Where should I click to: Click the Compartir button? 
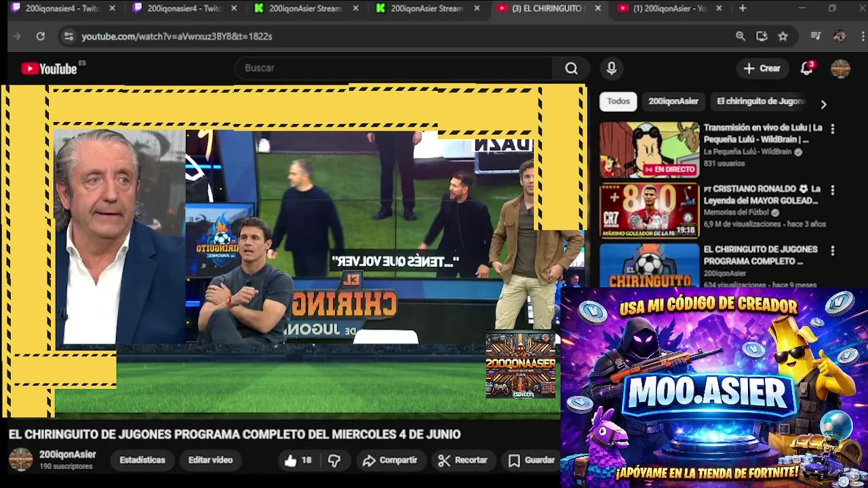click(390, 460)
